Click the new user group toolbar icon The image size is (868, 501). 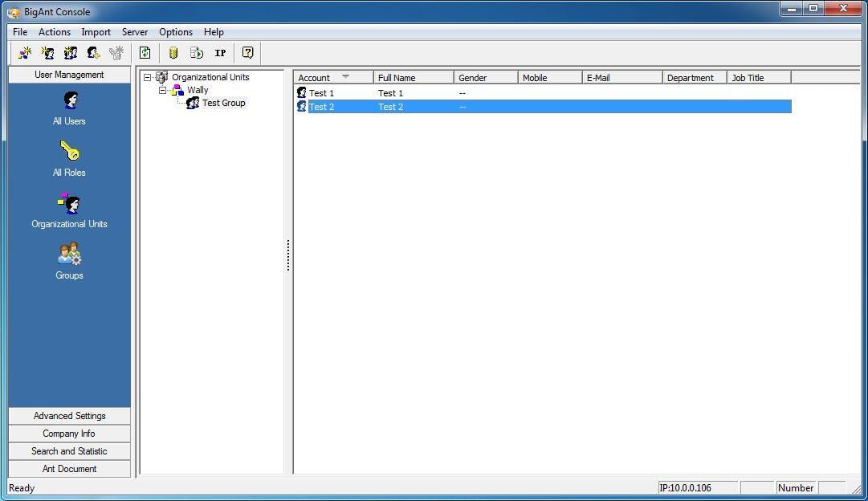(71, 53)
